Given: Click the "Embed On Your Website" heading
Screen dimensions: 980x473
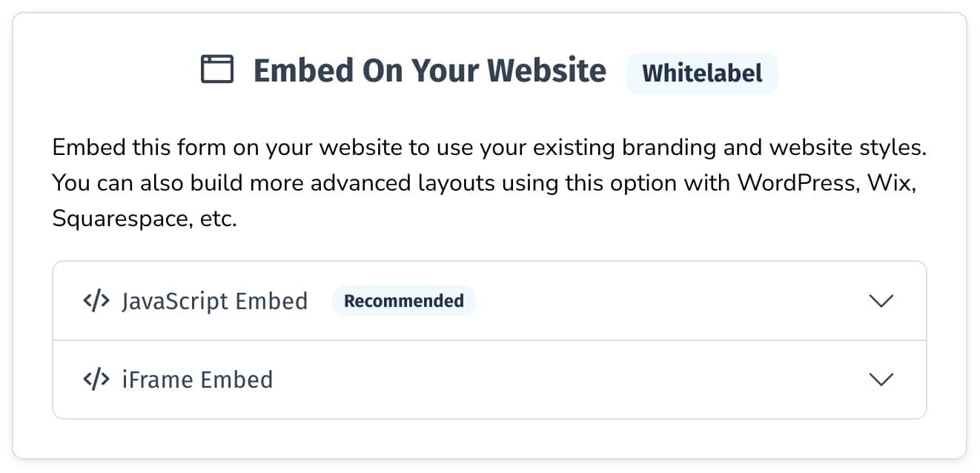Looking at the screenshot, I should tap(429, 70).
